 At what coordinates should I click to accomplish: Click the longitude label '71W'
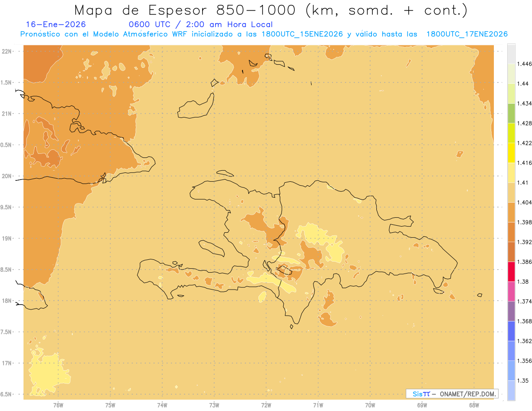click(x=318, y=405)
